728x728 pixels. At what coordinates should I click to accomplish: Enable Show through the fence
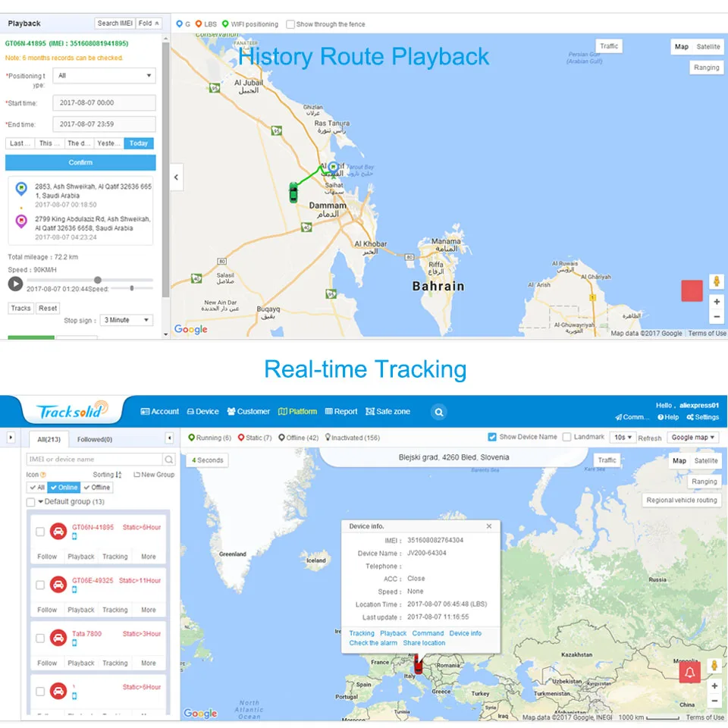[x=290, y=24]
